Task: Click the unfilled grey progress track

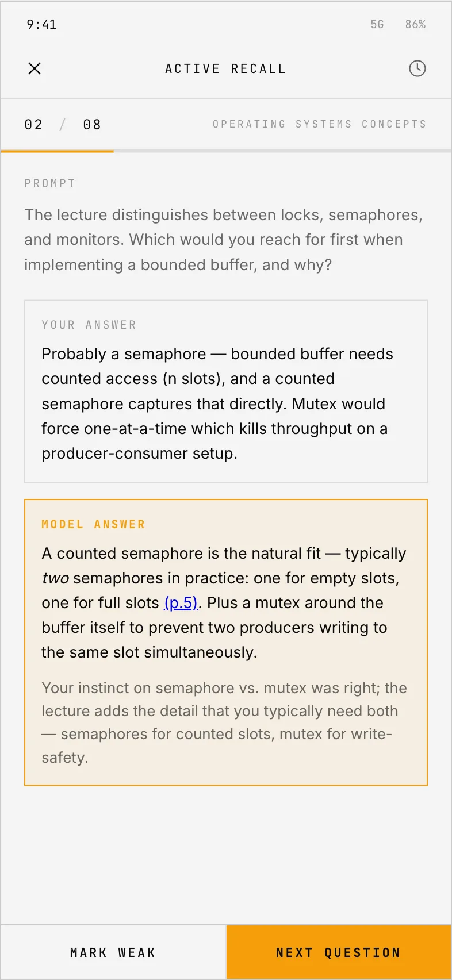Action: coord(282,151)
